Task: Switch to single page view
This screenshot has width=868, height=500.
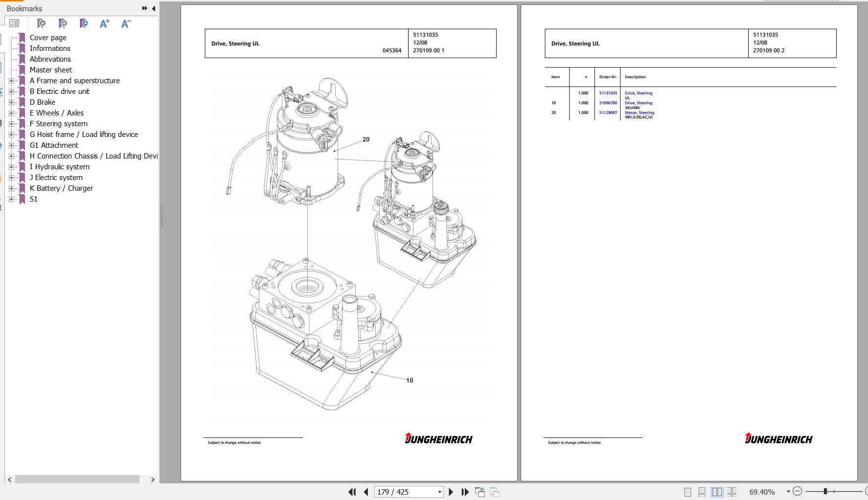Action: click(x=687, y=492)
